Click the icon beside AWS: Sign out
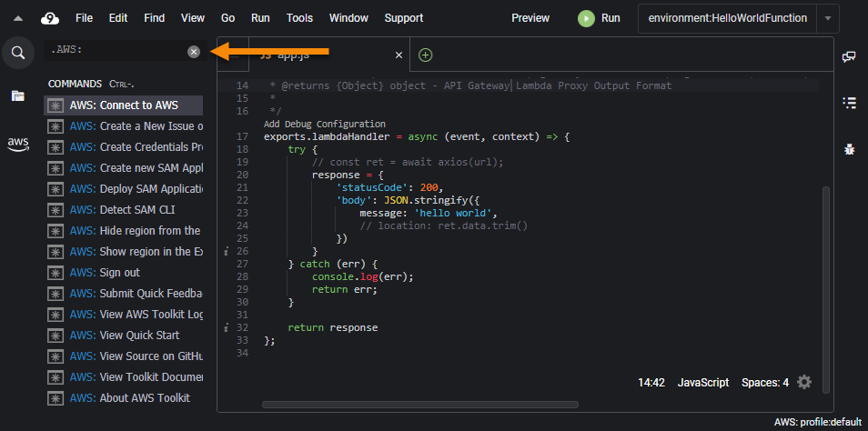Image resolution: width=868 pixels, height=431 pixels. click(x=55, y=273)
